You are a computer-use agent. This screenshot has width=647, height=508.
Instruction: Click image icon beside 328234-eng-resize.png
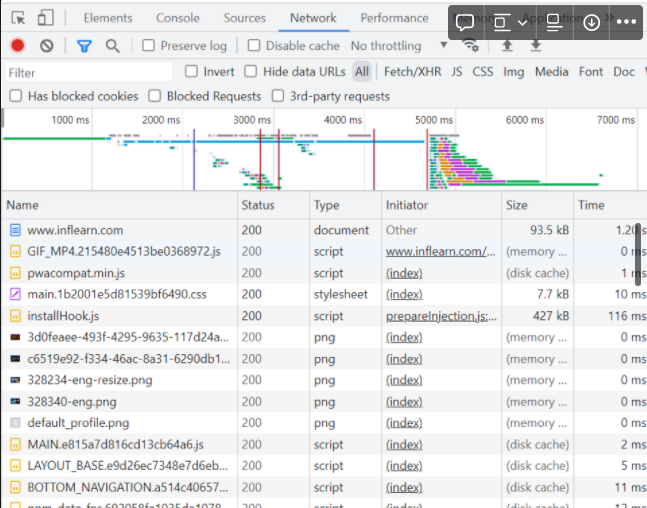coord(15,380)
